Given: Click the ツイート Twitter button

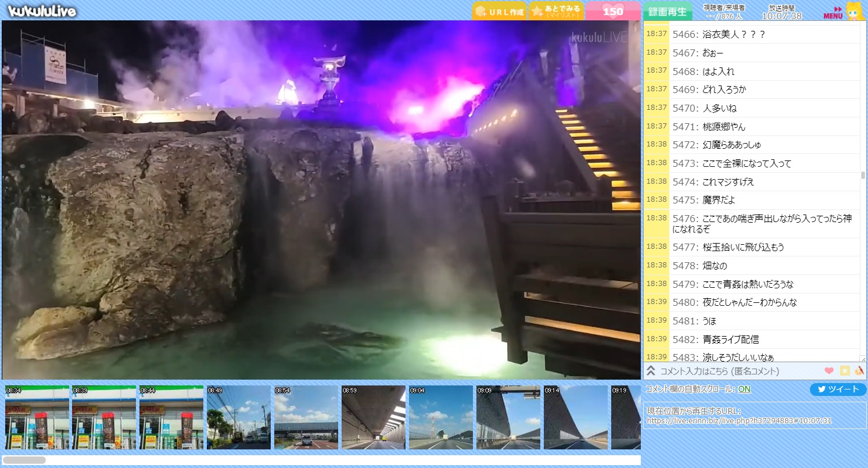Looking at the screenshot, I should click(838, 390).
